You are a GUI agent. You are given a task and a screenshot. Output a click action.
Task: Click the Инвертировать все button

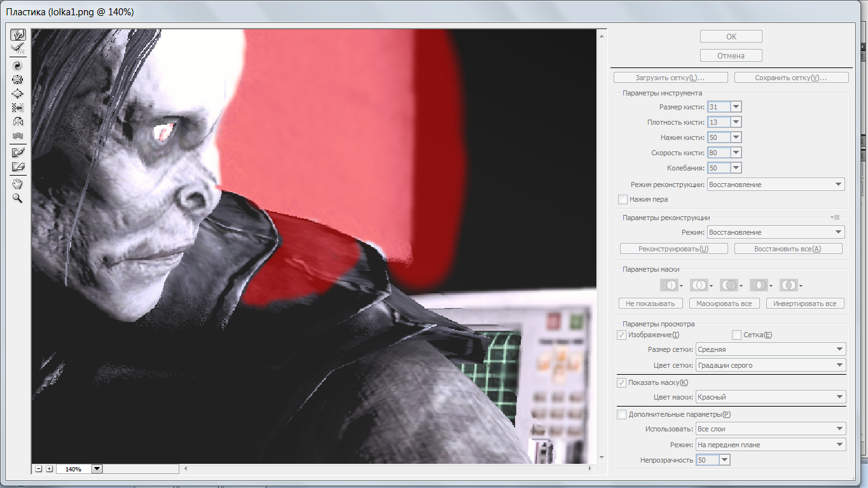pos(805,303)
